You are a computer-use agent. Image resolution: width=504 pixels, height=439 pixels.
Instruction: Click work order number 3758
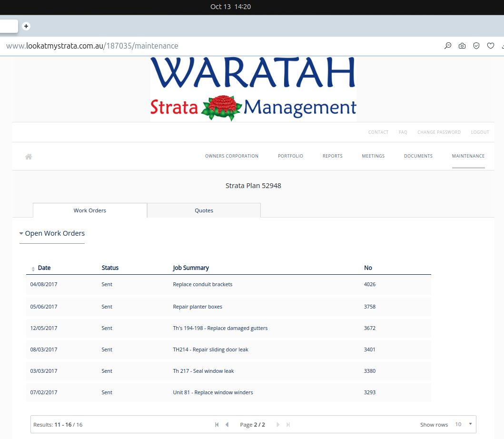click(x=370, y=307)
